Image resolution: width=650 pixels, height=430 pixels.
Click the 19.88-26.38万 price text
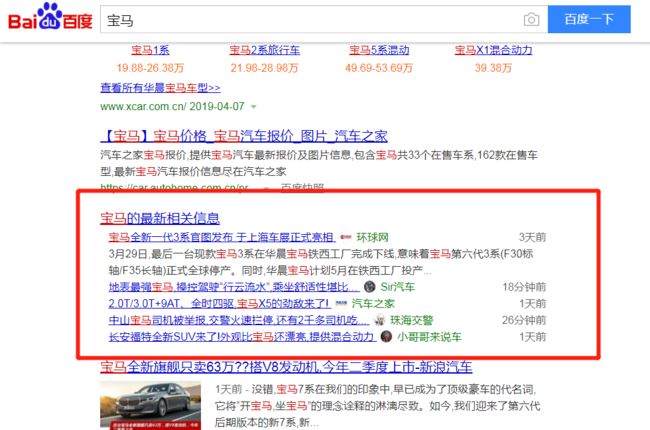(150, 68)
